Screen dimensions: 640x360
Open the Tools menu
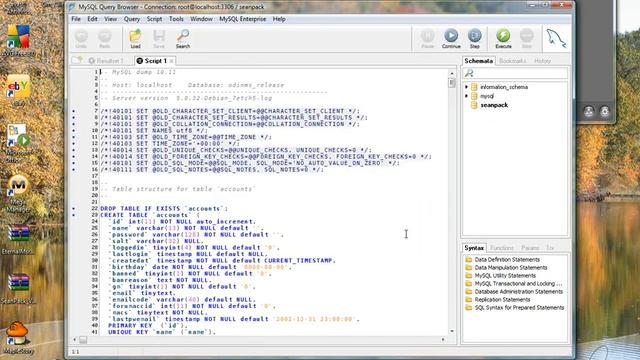click(x=176, y=19)
